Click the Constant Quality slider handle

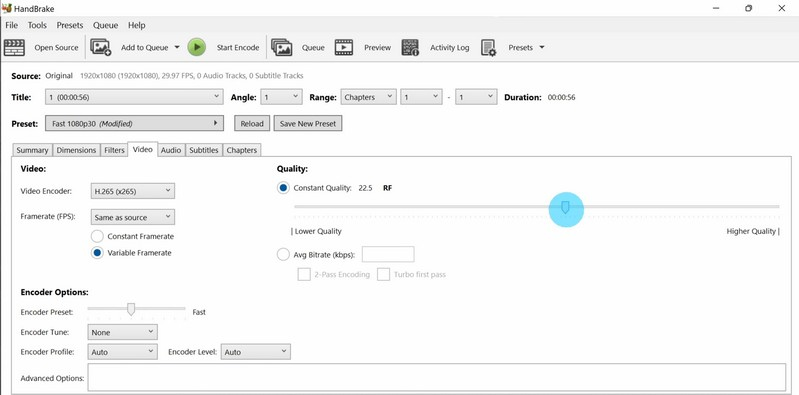coord(565,207)
